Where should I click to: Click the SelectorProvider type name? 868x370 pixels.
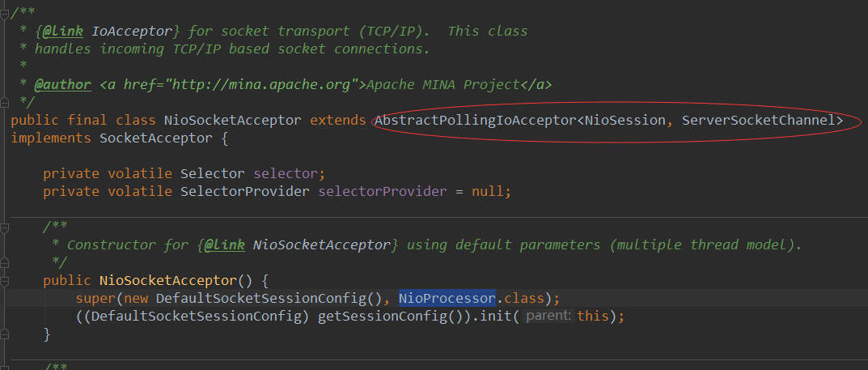[x=245, y=192]
